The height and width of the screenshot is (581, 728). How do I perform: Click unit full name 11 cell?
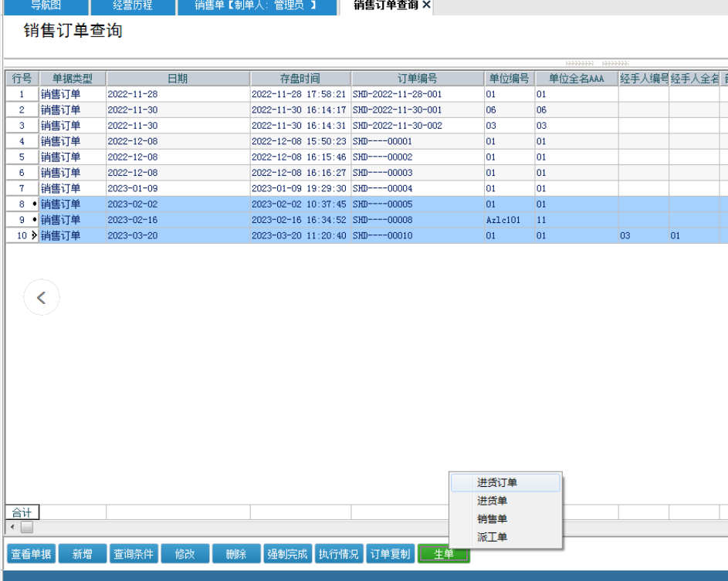click(576, 220)
